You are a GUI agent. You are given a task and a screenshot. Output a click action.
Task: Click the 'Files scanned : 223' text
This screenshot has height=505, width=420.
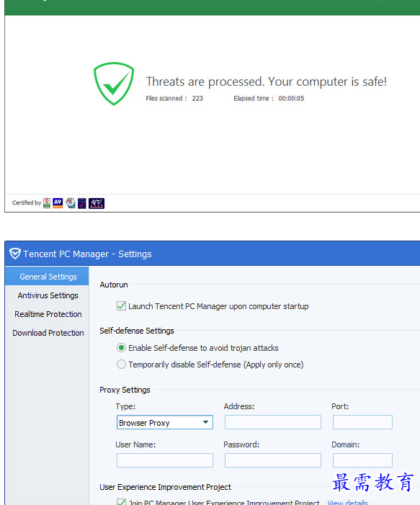(x=174, y=98)
